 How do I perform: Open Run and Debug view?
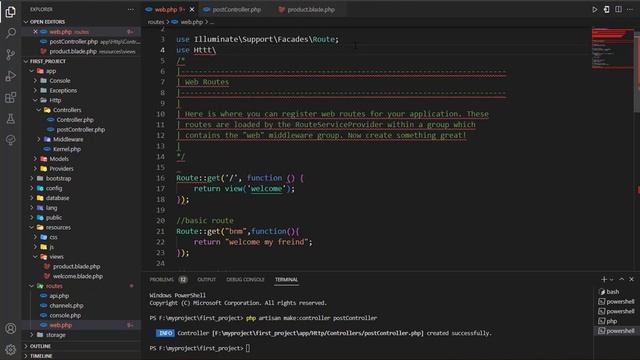[11, 76]
